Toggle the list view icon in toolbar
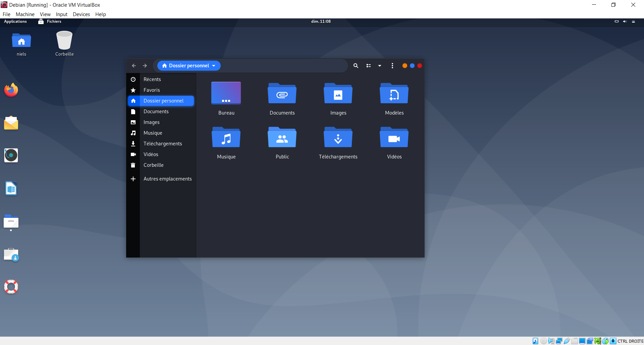 [x=369, y=66]
